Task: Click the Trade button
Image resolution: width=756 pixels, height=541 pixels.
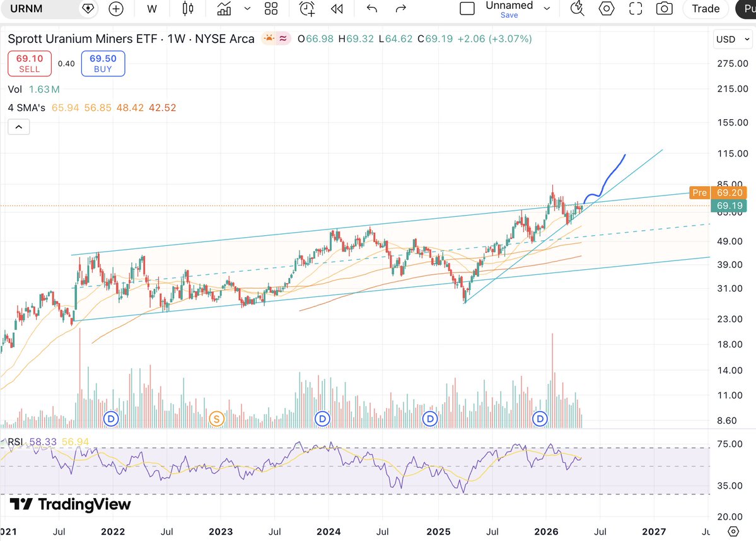Action: coord(706,9)
